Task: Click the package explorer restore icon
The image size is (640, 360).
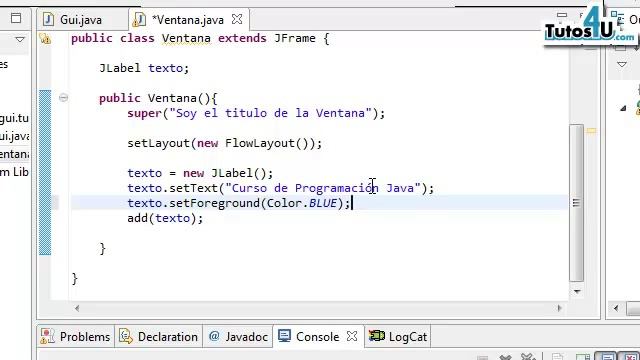Action: point(16,18)
